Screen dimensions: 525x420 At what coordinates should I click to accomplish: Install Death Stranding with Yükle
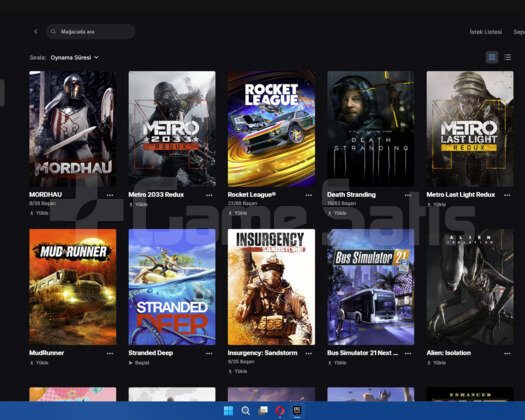coord(337,213)
